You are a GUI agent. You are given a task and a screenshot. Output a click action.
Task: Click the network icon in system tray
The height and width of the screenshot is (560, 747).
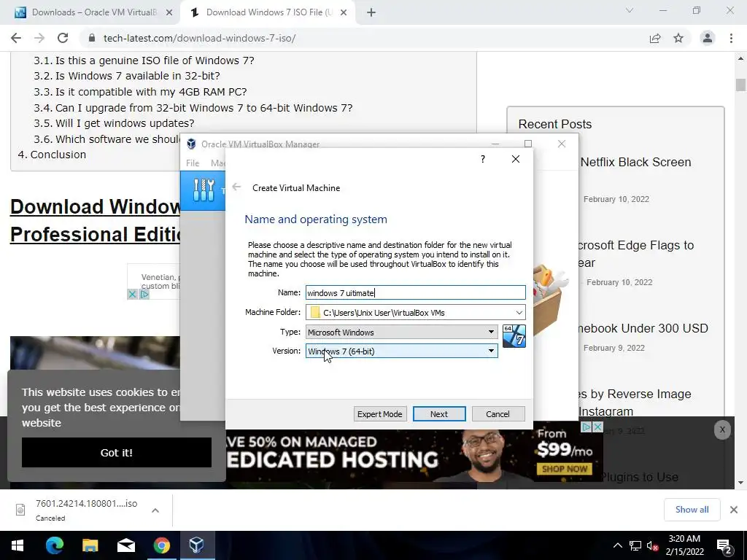click(635, 545)
